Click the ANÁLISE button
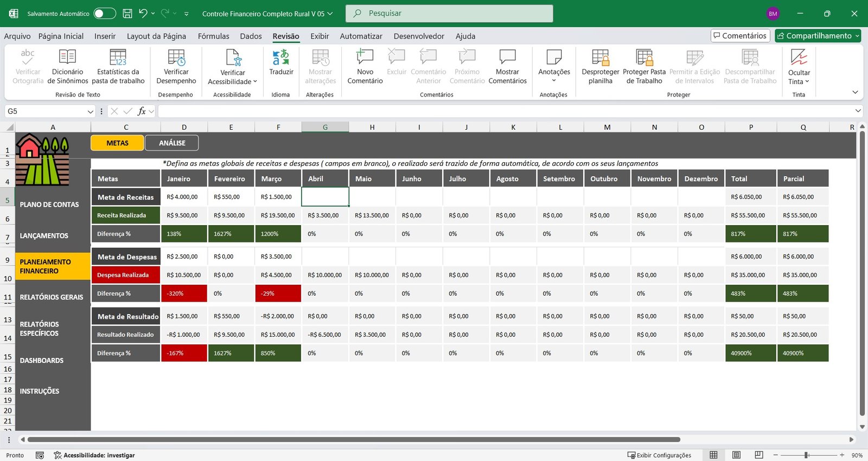Screen dimensions: 868x461 (x=172, y=143)
